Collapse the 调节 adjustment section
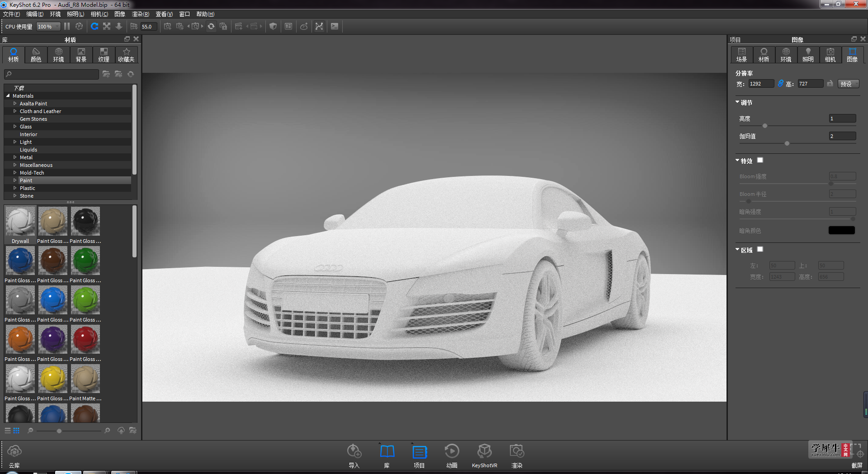The width and height of the screenshot is (868, 474). pyautogui.click(x=737, y=102)
